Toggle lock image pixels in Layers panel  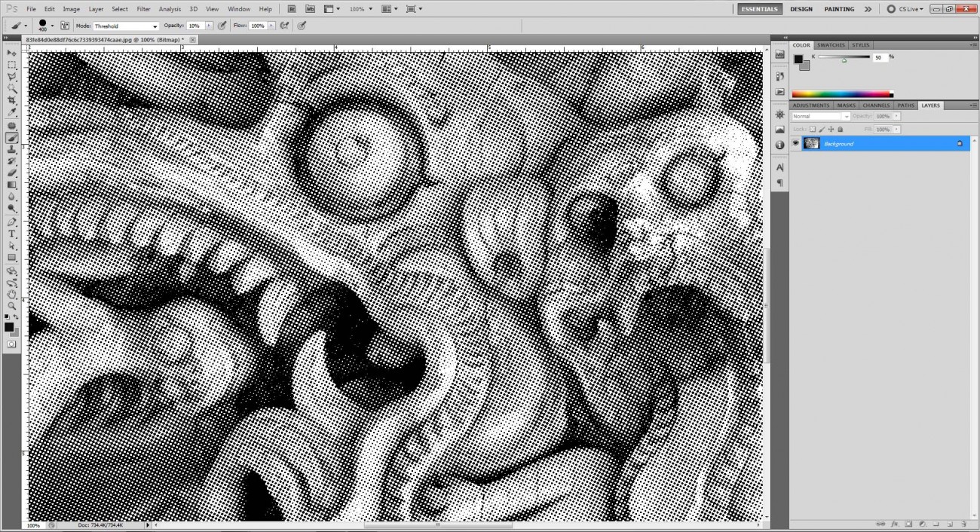click(822, 130)
